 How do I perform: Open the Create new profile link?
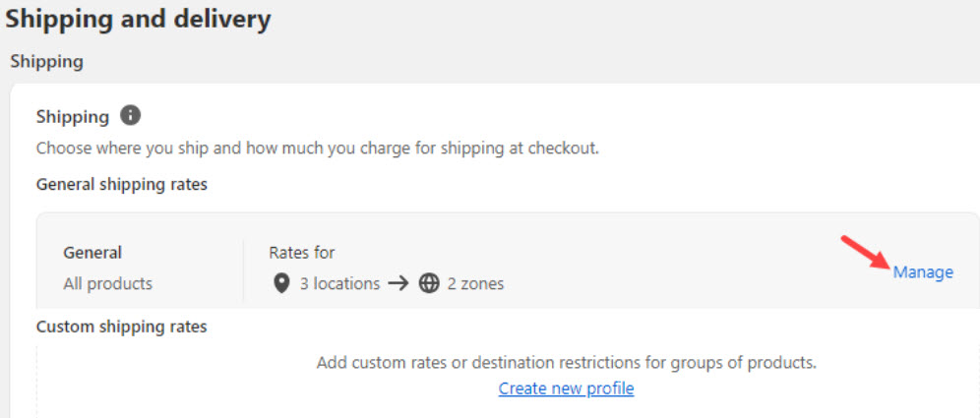[x=566, y=388]
